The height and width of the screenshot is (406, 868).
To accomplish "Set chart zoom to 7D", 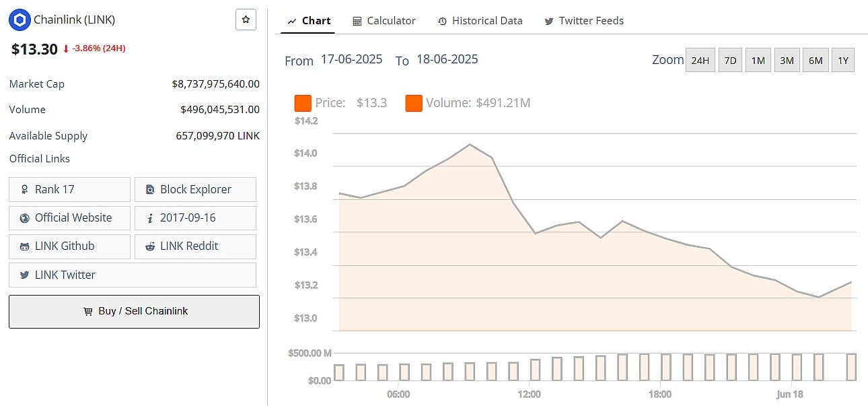I will pos(730,60).
